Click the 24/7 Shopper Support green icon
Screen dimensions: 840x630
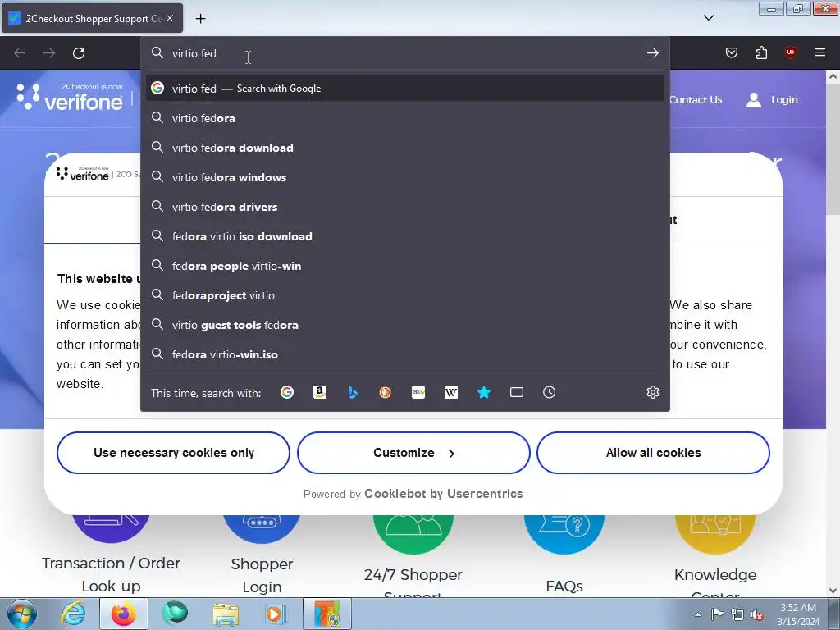(413, 535)
